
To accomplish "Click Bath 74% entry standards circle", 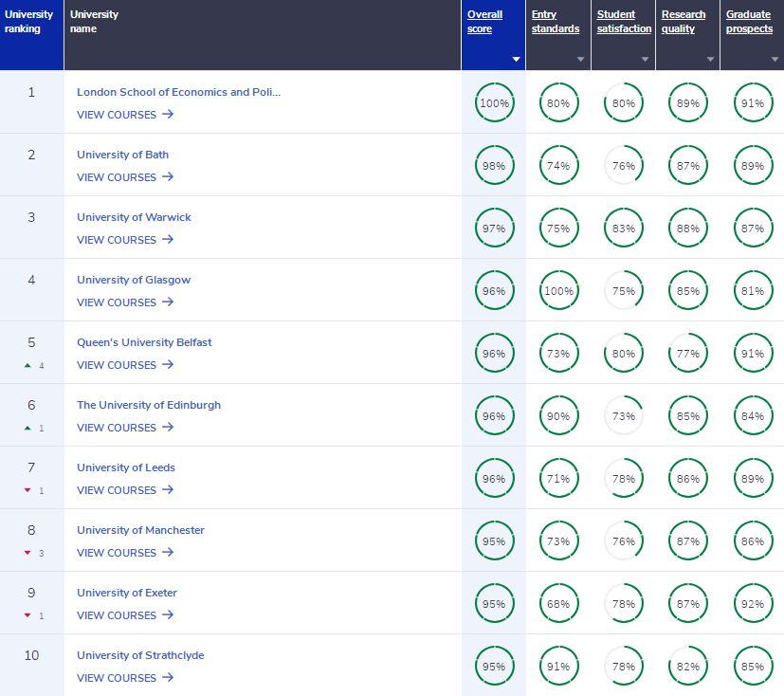I will click(x=558, y=165).
